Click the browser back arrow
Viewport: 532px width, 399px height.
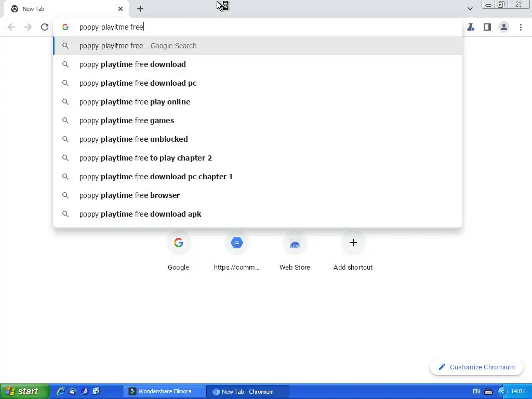(x=11, y=27)
